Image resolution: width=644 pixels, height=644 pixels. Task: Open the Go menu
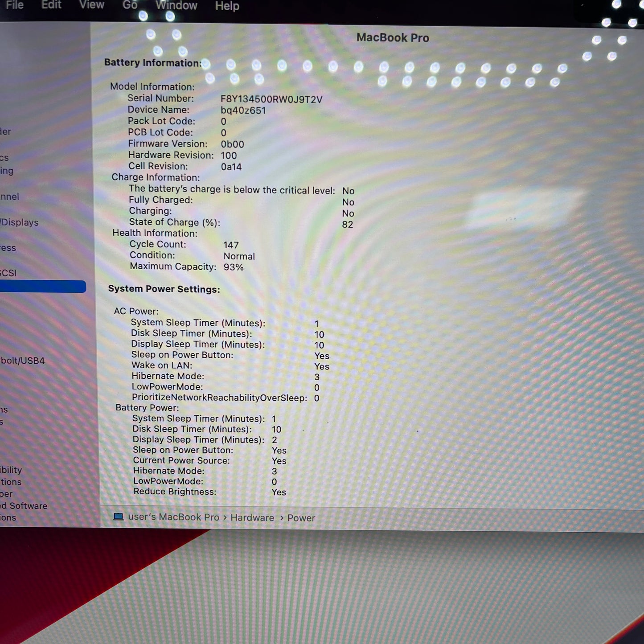click(130, 5)
